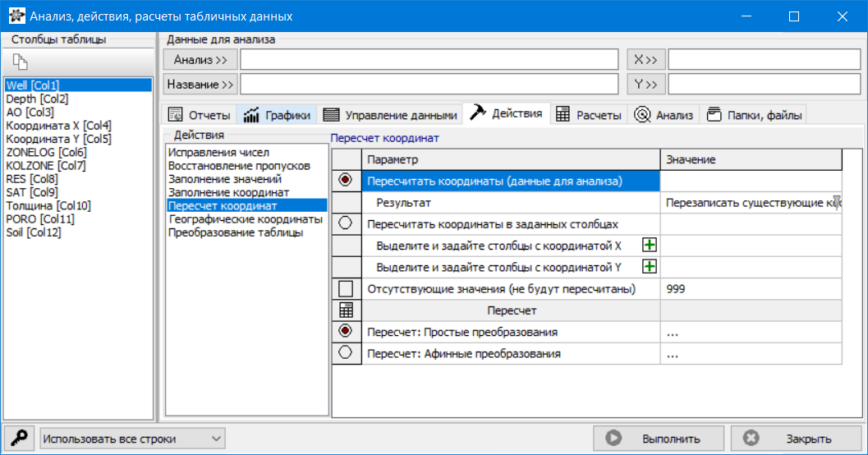Click the Название >> button
Screen dimensions: 868x455
200,84
